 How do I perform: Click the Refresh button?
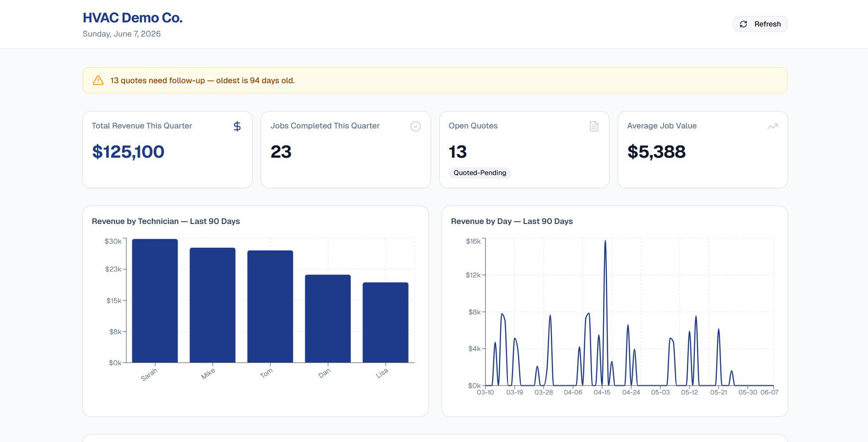coord(760,24)
